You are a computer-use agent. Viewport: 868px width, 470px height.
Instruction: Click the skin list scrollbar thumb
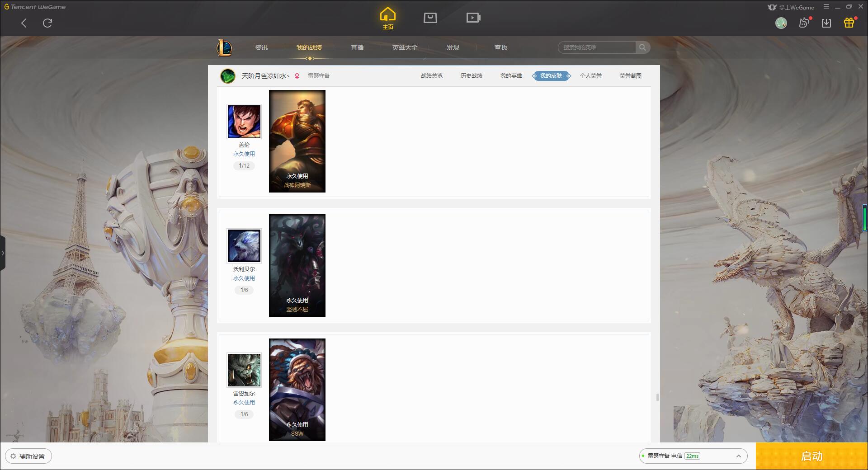coord(657,398)
